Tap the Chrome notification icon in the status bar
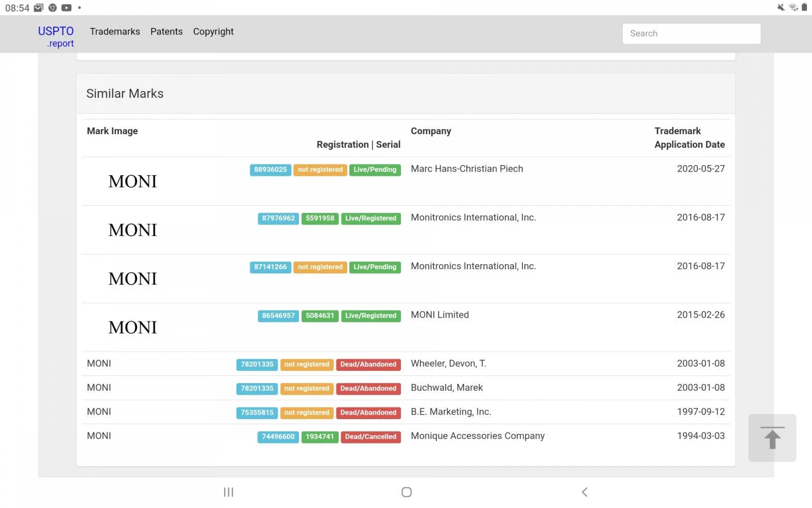Image resolution: width=812 pixels, height=508 pixels. click(x=52, y=8)
